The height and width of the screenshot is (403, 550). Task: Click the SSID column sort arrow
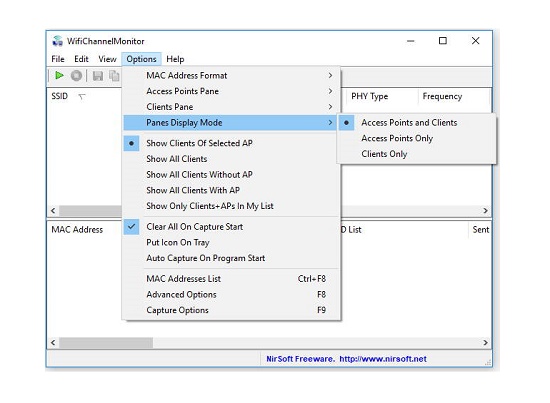pos(82,96)
